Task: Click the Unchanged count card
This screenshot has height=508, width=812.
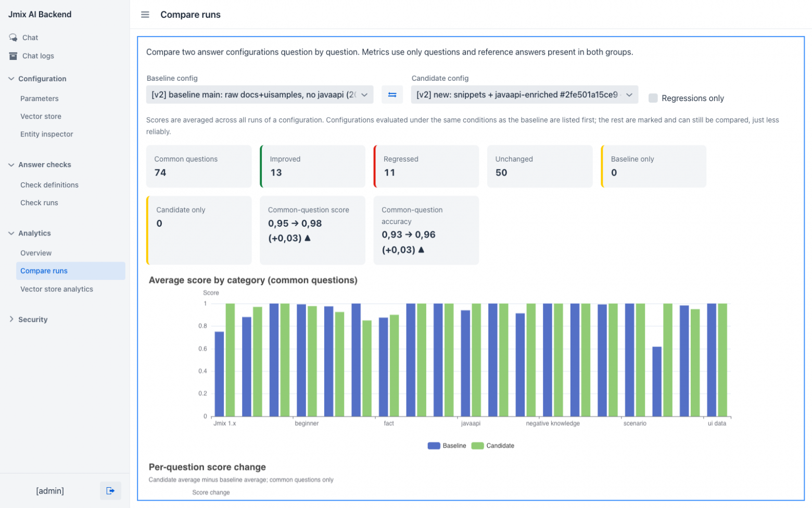Action: [x=540, y=166]
